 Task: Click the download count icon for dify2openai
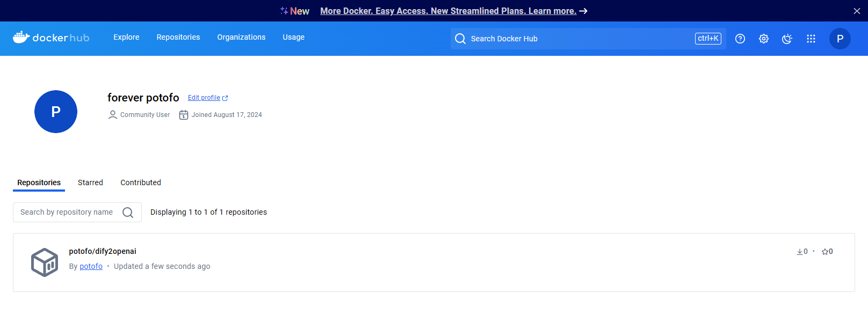click(x=800, y=252)
